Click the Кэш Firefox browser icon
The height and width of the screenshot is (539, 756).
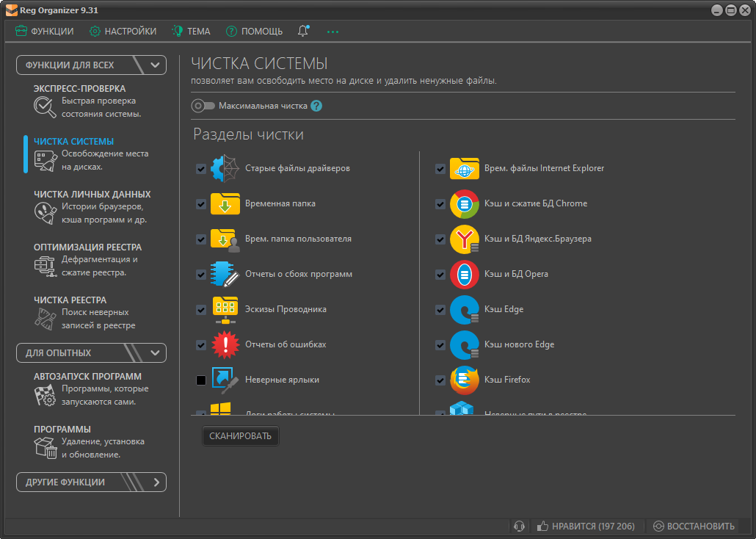point(464,380)
